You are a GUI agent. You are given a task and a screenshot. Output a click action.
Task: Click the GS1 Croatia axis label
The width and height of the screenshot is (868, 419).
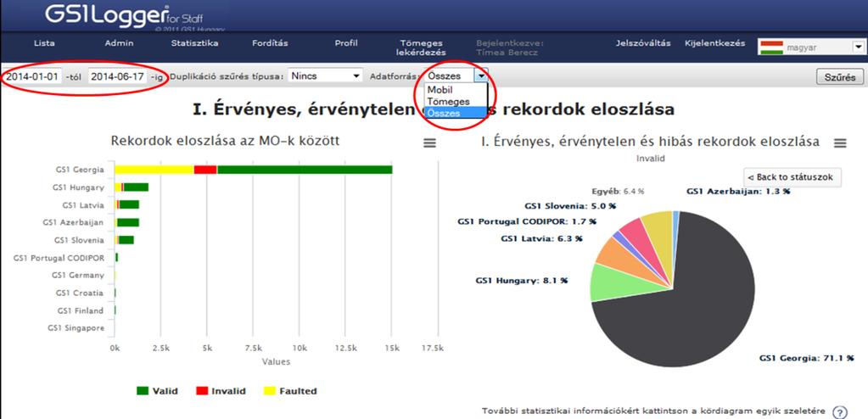point(80,293)
